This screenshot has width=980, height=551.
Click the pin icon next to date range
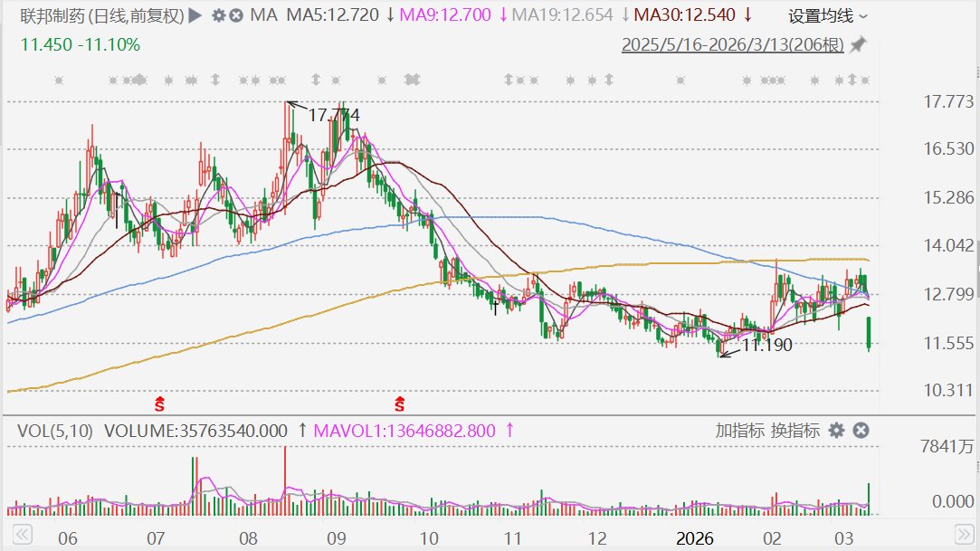click(858, 44)
